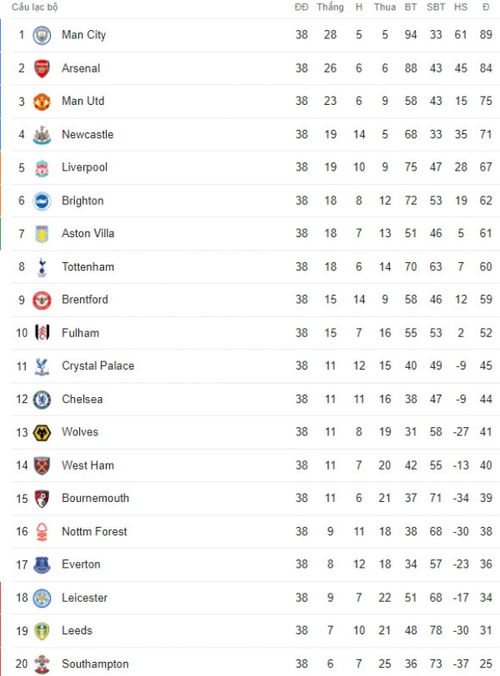
Task: Click the Liverpool club crest
Action: pyautogui.click(x=42, y=168)
